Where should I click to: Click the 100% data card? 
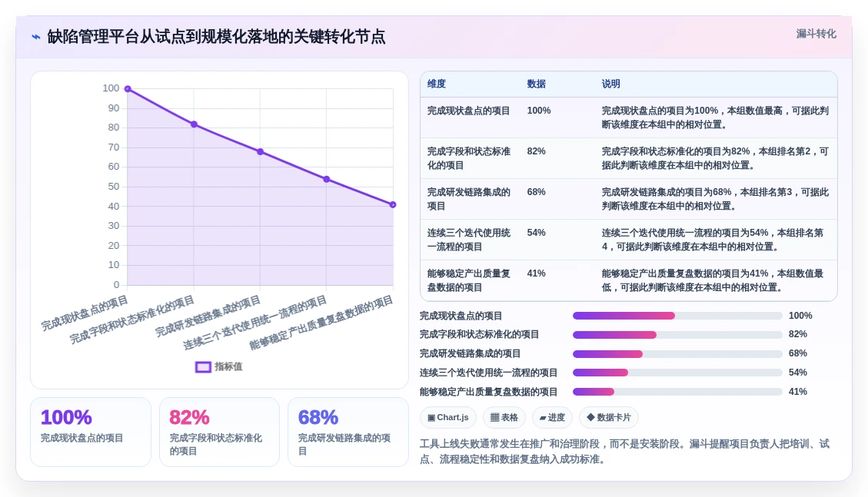[x=91, y=432]
